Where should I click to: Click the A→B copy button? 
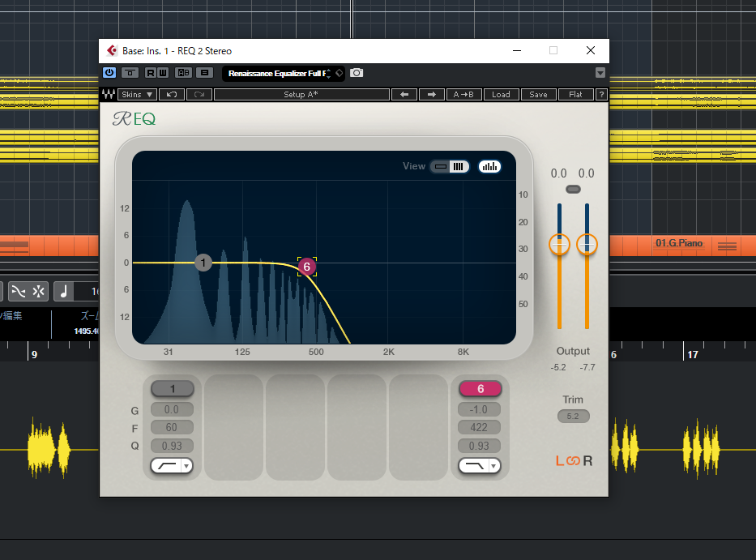point(463,95)
